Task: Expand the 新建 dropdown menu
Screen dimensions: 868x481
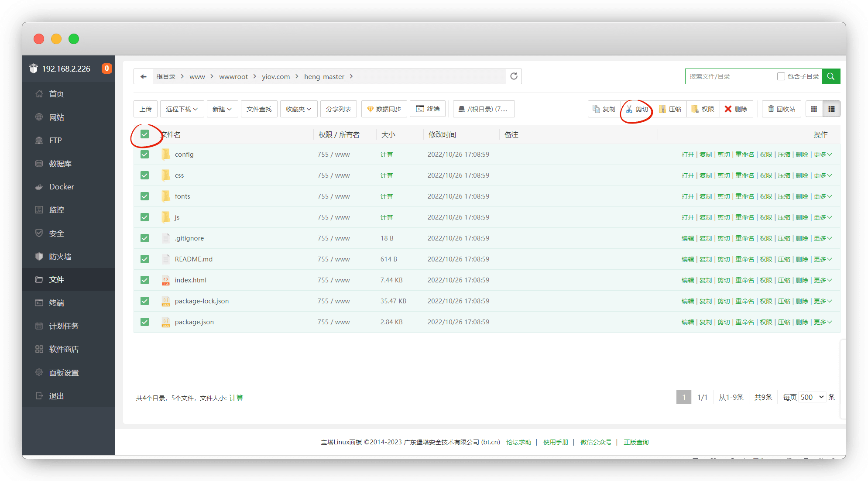Action: tap(222, 109)
